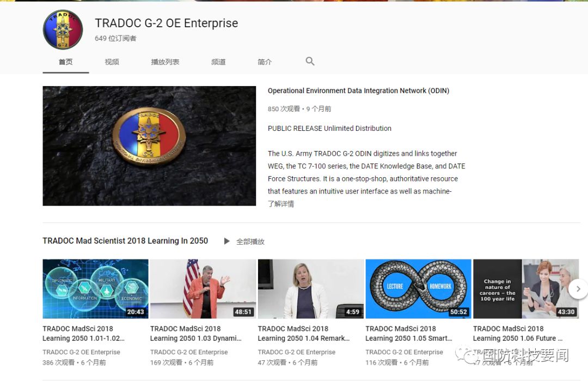
Task: Play the 20:43 globe thumbnail video
Action: (x=96, y=289)
